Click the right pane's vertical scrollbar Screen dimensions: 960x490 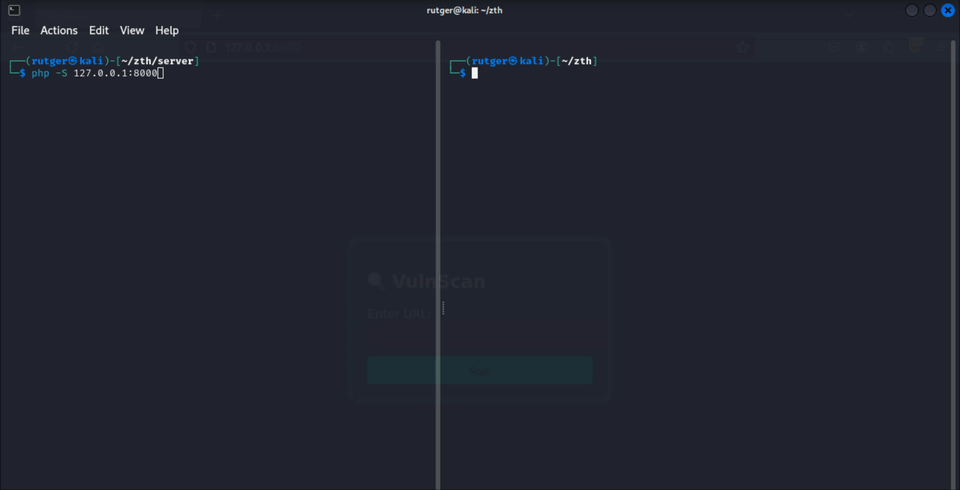(953, 263)
